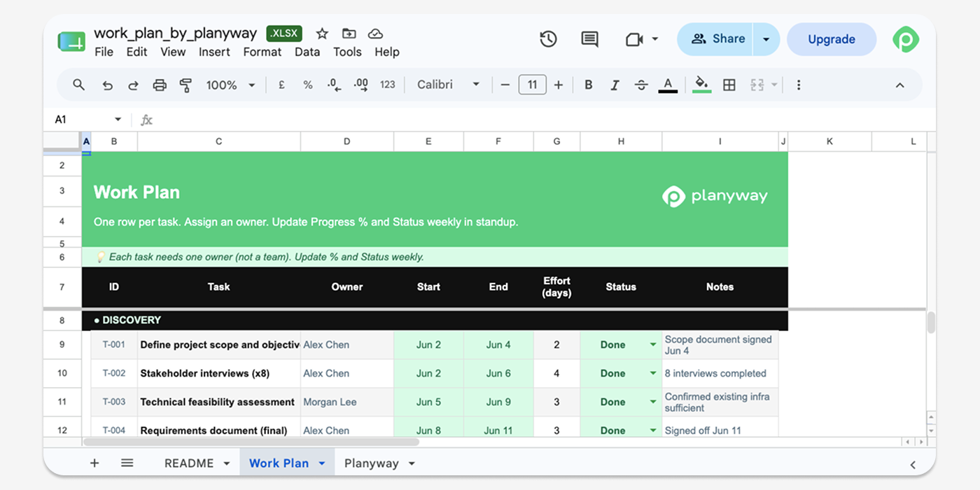The width and height of the screenshot is (980, 490).
Task: Star the work_plan_by_planyway document
Action: (x=322, y=34)
